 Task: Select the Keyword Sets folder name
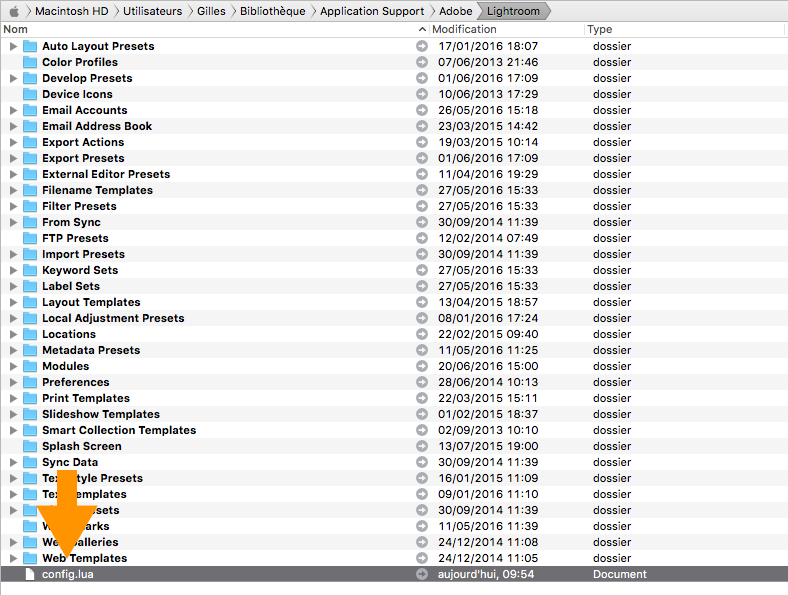80,270
